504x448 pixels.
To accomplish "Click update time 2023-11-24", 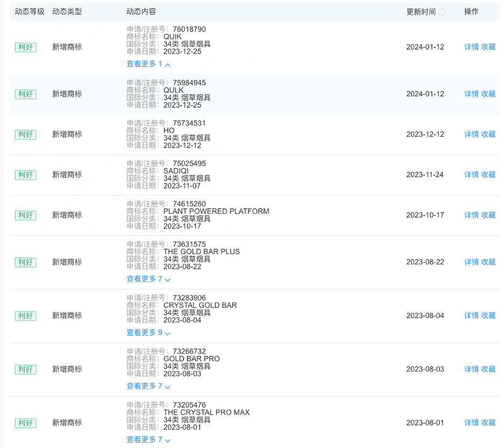I will click(x=425, y=175).
